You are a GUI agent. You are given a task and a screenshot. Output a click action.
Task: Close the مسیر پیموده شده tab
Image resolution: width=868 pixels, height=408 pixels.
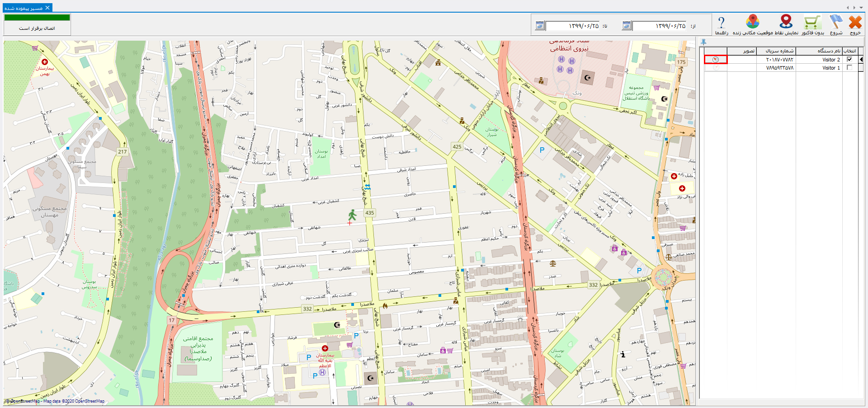click(x=47, y=8)
